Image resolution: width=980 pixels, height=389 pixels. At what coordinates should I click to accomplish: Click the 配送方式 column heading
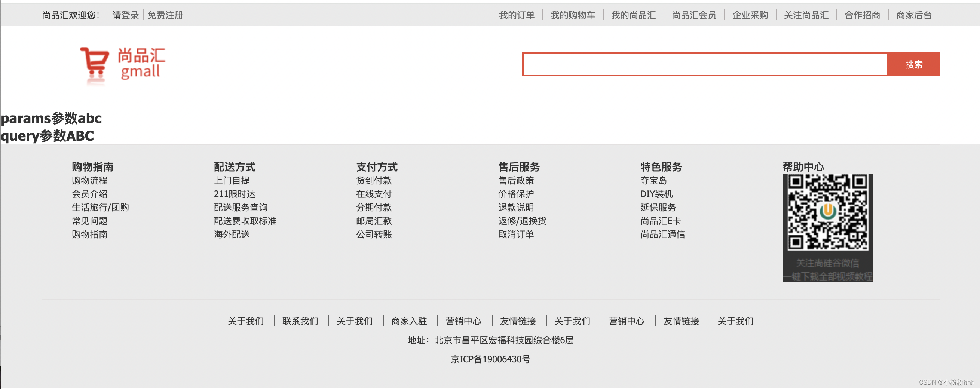(235, 166)
